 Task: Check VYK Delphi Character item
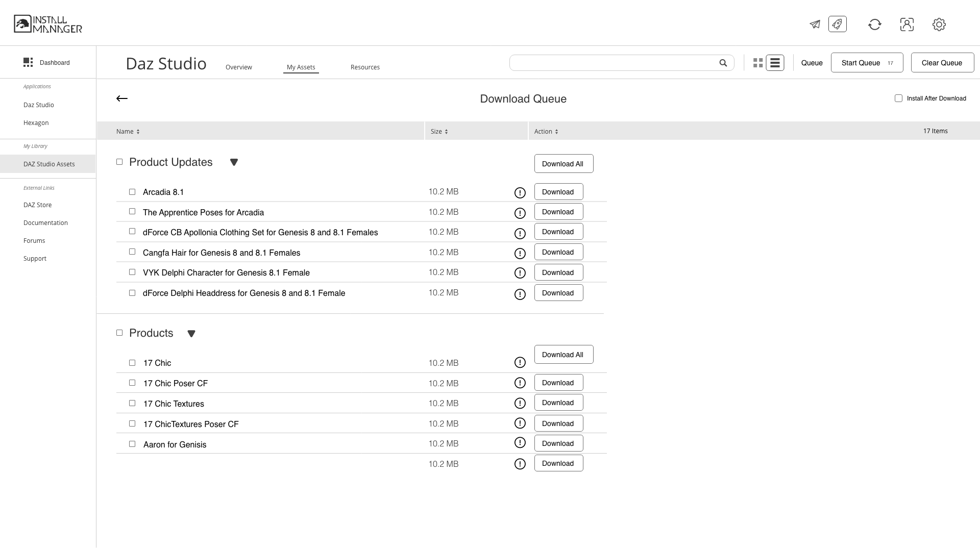point(132,272)
